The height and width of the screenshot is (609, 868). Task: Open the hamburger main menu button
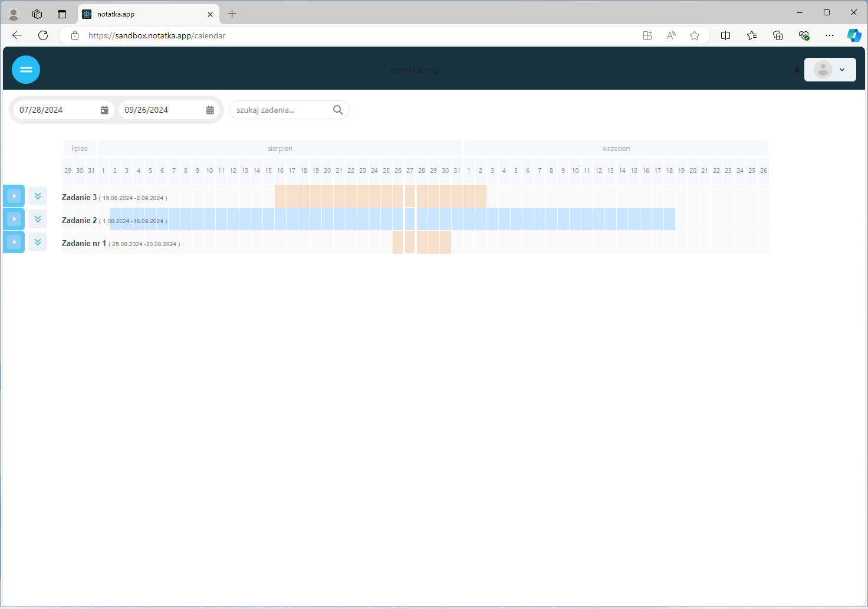click(x=26, y=70)
